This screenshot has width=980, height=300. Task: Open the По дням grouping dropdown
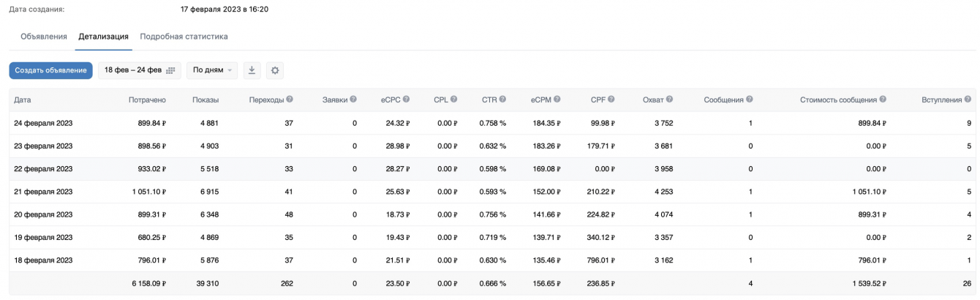pos(212,70)
